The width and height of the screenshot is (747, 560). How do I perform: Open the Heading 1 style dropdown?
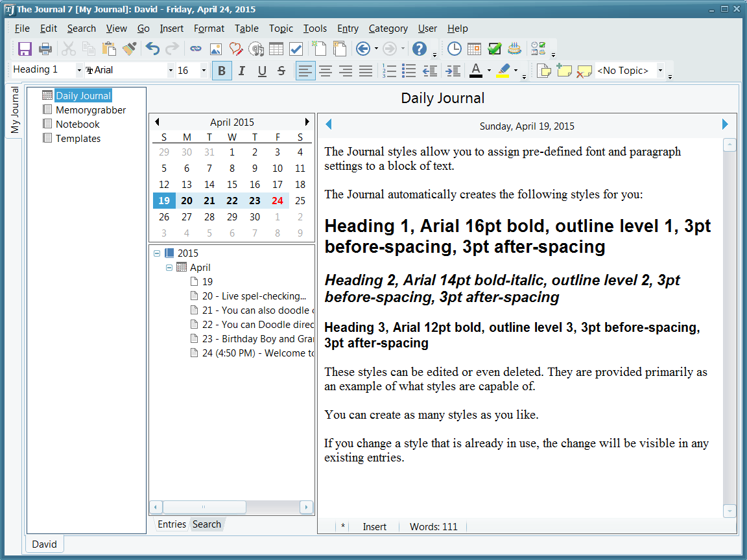(x=79, y=70)
